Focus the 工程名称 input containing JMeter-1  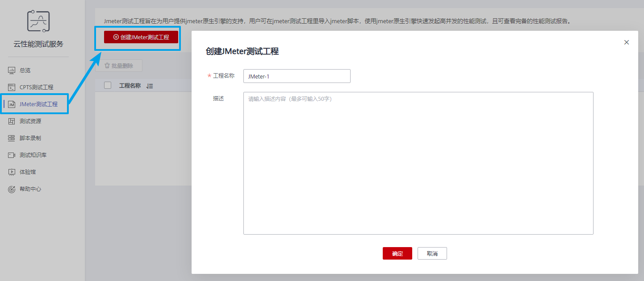click(297, 76)
